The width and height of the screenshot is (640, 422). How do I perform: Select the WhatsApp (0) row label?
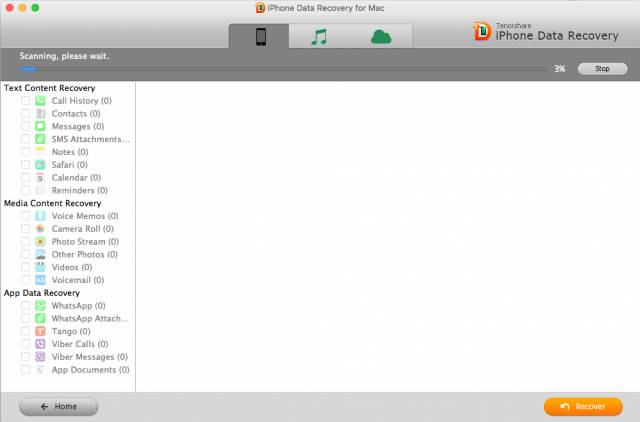(x=78, y=306)
